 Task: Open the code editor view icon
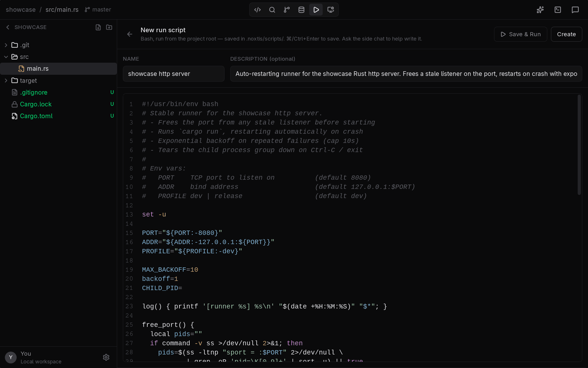pos(258,10)
